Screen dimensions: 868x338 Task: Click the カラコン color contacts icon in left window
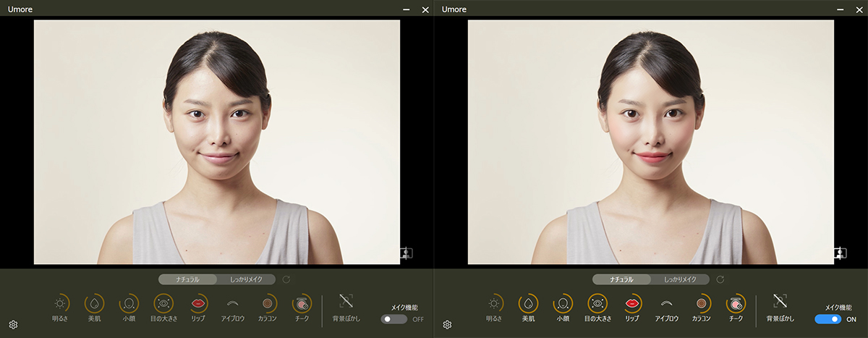(x=267, y=303)
